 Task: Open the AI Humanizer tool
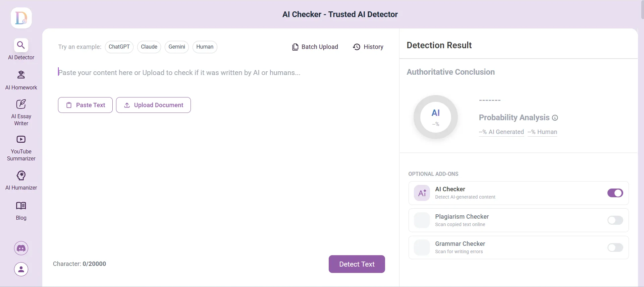point(21,175)
